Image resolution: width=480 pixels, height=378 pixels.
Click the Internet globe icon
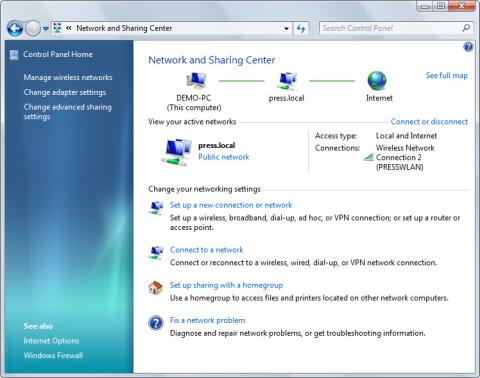coord(377,81)
